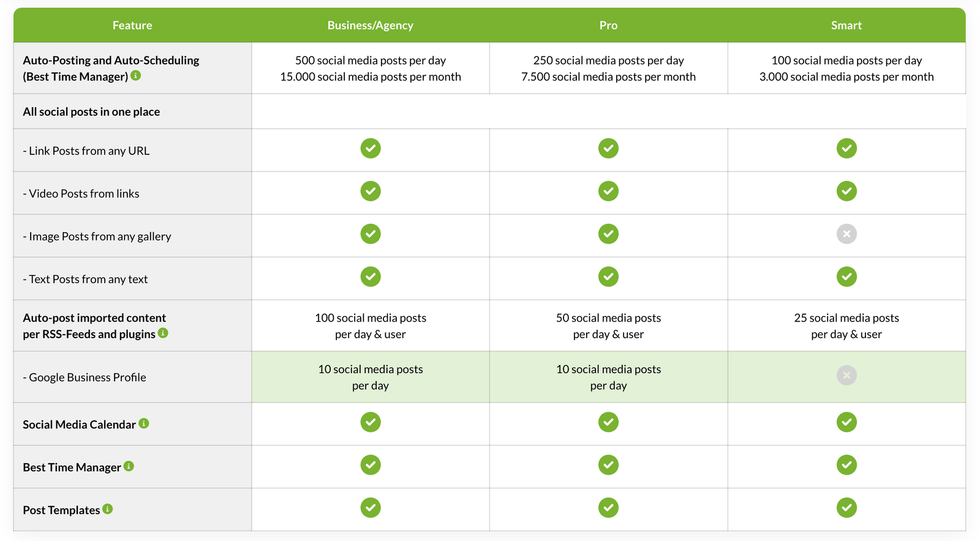Select the Business/Agency column header

click(x=371, y=25)
